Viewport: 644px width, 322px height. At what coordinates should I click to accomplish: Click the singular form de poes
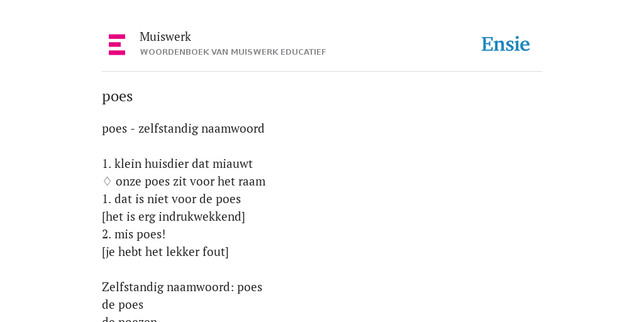click(x=123, y=305)
